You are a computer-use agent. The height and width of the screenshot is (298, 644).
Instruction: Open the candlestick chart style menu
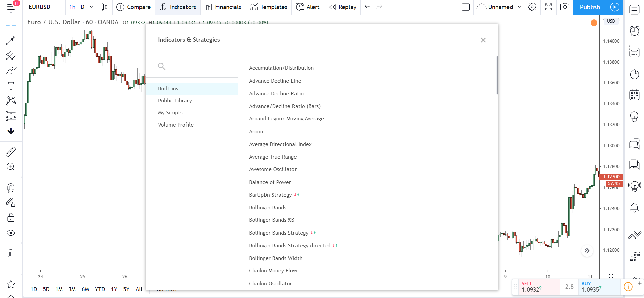pyautogui.click(x=104, y=7)
